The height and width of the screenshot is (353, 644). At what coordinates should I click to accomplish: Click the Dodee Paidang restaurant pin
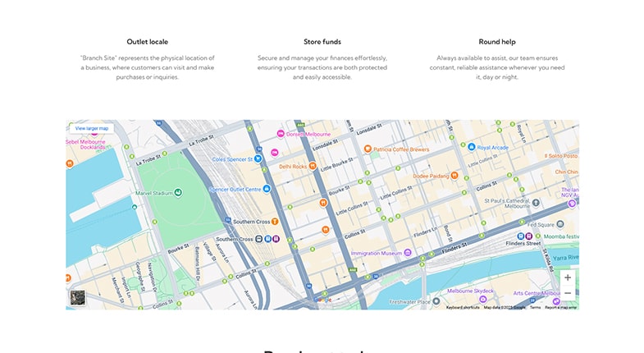point(454,176)
